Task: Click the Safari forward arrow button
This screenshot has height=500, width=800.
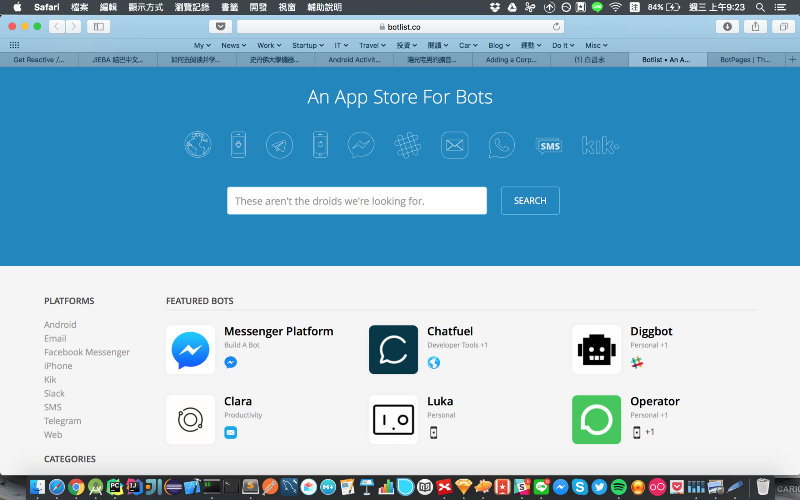Action: coord(73,27)
